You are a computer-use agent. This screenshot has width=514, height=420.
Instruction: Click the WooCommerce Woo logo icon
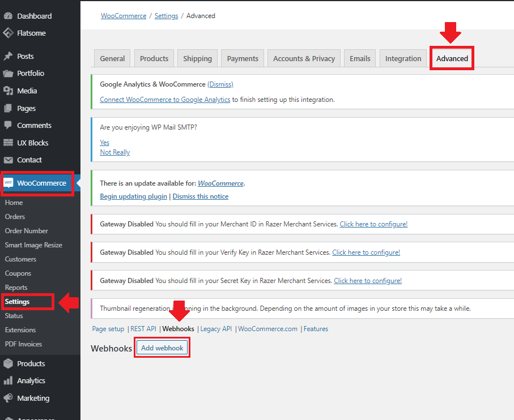(x=9, y=183)
